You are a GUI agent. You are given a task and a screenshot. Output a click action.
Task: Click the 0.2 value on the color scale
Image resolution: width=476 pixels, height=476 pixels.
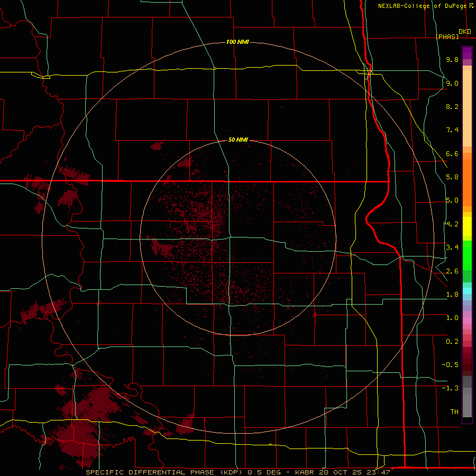[452, 342]
